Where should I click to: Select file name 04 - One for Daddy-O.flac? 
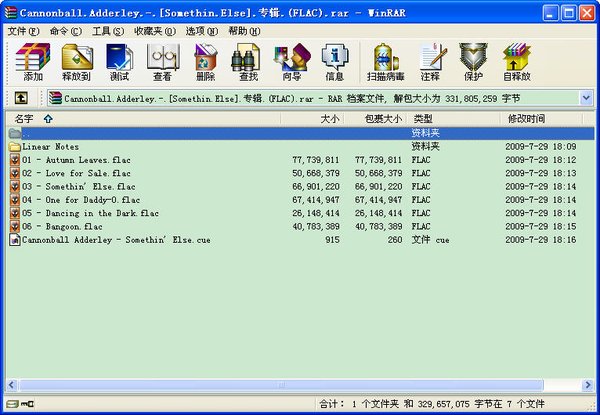click(81, 200)
